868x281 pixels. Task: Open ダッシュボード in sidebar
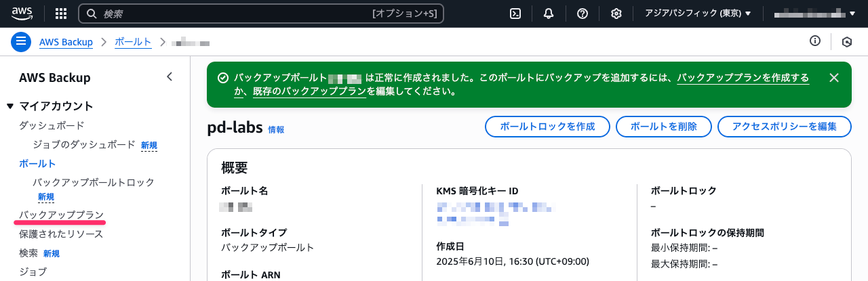point(52,125)
